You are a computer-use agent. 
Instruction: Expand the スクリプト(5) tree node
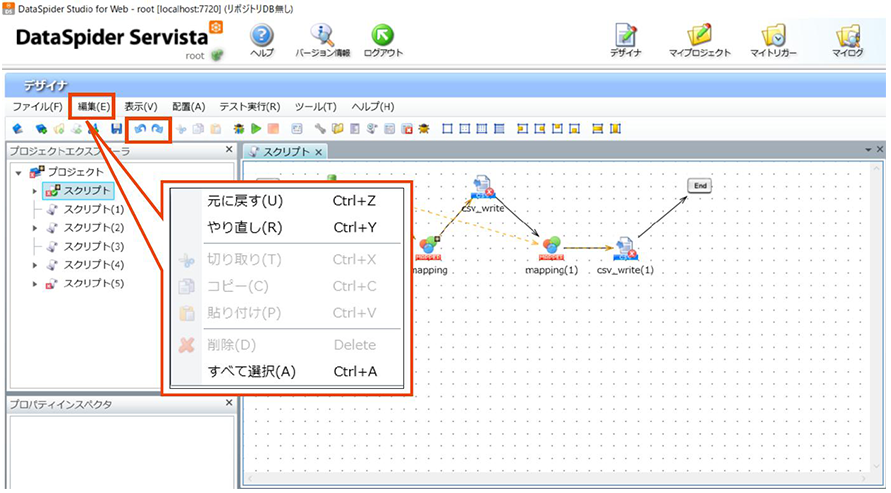pos(35,284)
